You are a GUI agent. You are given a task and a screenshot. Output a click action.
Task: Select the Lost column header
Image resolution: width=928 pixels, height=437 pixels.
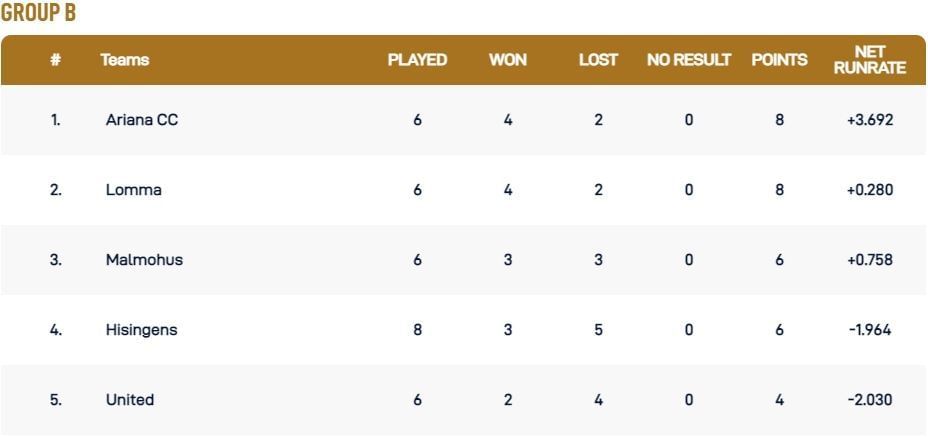pyautogui.click(x=598, y=60)
